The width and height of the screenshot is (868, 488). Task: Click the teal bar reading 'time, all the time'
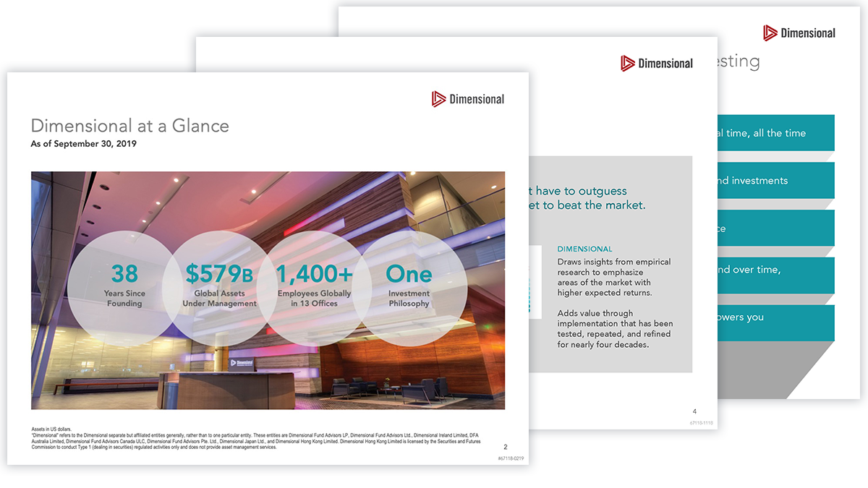[x=776, y=133]
